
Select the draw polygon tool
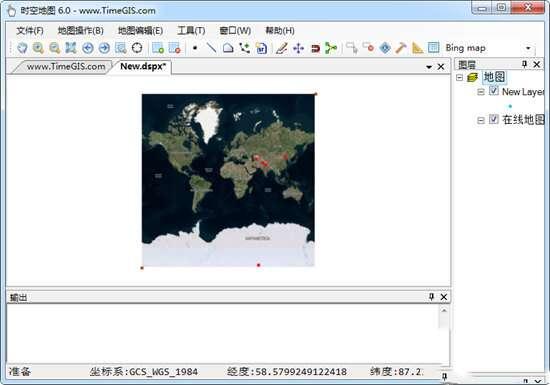pyautogui.click(x=228, y=48)
